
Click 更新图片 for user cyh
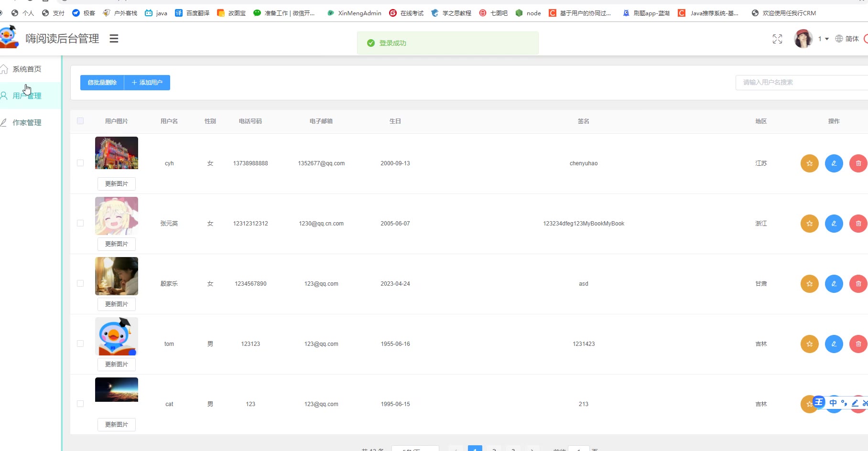click(117, 184)
